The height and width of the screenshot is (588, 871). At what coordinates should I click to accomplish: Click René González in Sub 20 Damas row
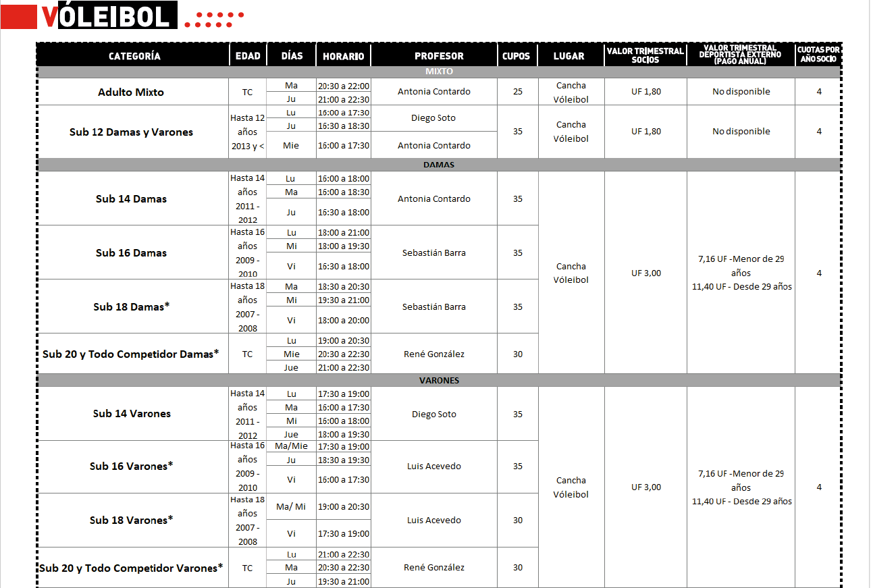pyautogui.click(x=433, y=354)
